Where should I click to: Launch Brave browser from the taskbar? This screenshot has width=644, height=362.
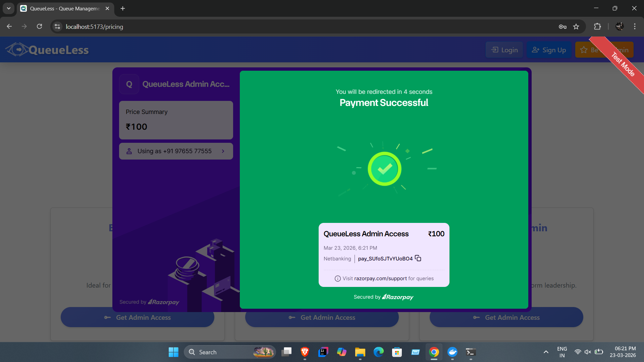[x=305, y=352]
